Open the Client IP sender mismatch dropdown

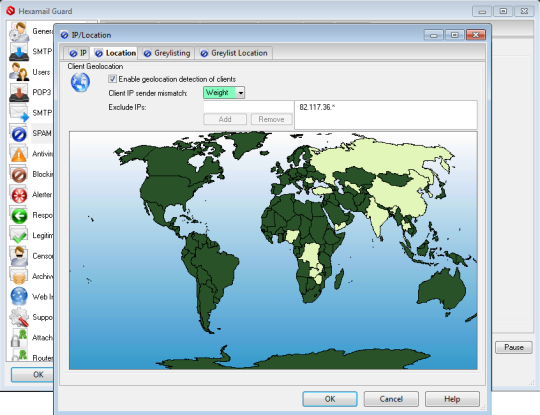[224, 92]
